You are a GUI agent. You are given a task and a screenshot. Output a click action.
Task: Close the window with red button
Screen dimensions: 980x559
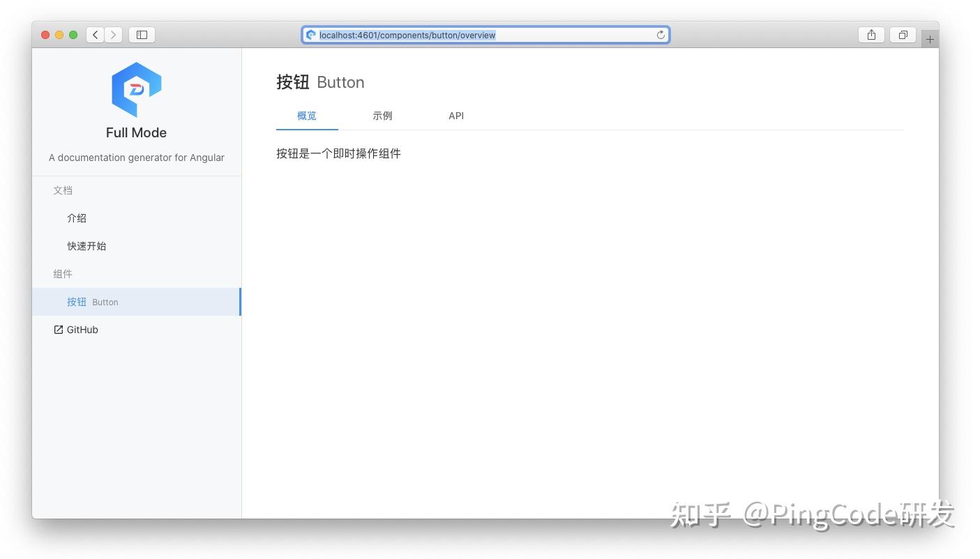(45, 35)
